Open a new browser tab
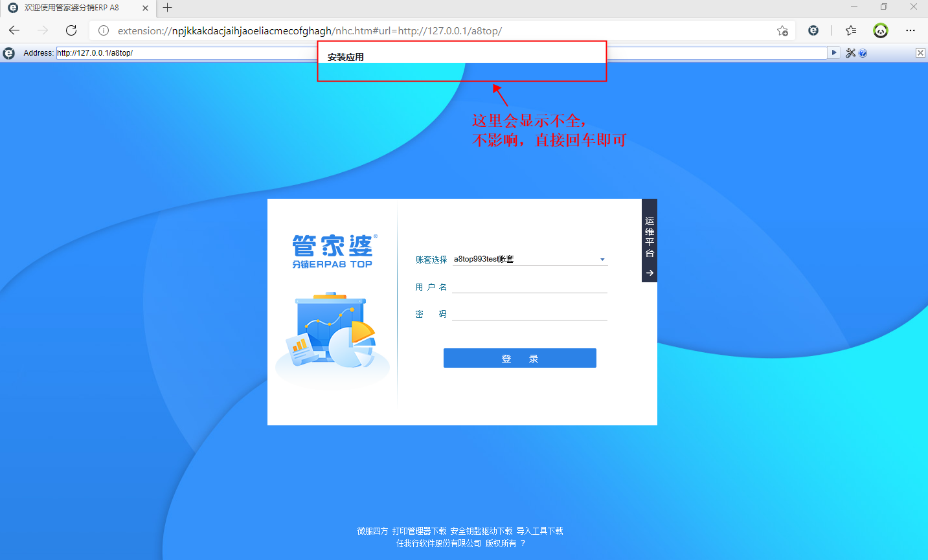This screenshot has height=560, width=928. tap(167, 8)
